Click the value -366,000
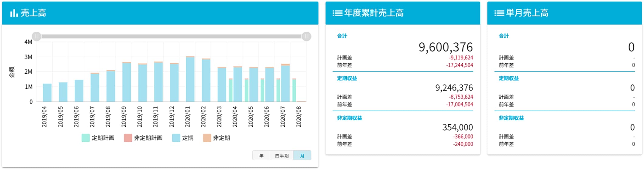 tap(463, 136)
